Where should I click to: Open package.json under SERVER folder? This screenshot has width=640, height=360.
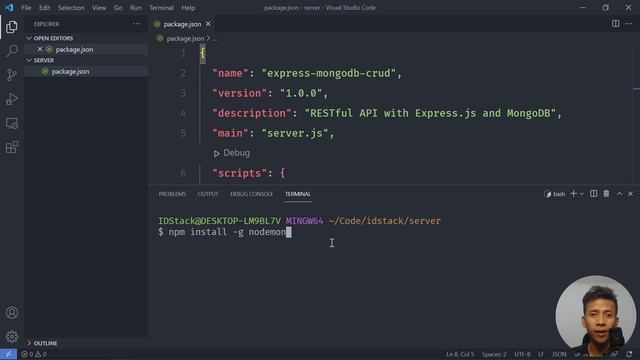point(86,71)
